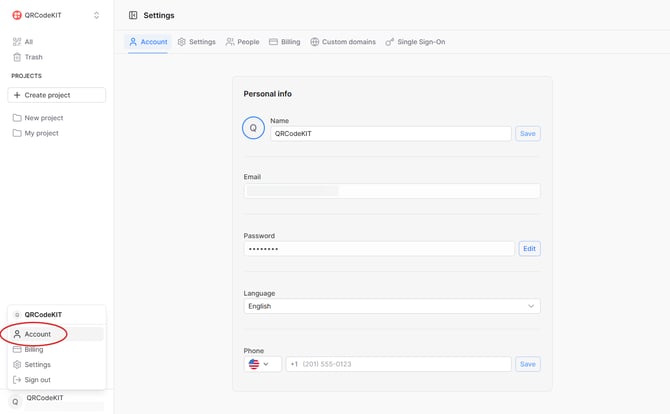Open the Language dropdown set to English
This screenshot has height=414, width=670.
[x=392, y=306]
